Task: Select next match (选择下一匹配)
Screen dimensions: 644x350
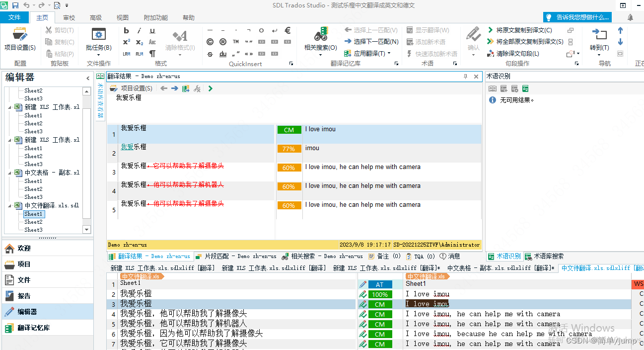Action: click(x=371, y=42)
